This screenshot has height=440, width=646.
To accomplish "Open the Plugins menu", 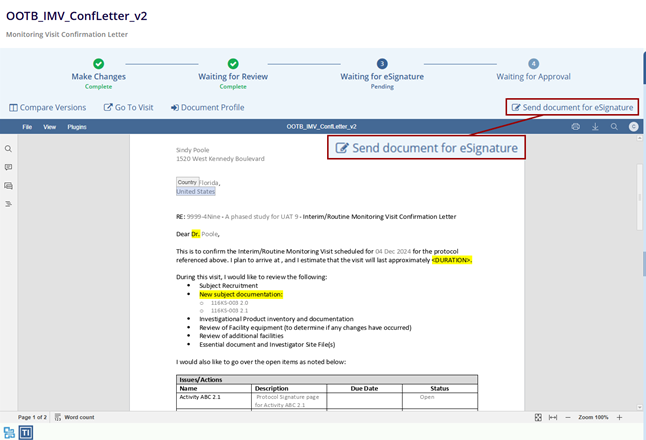I will click(77, 127).
